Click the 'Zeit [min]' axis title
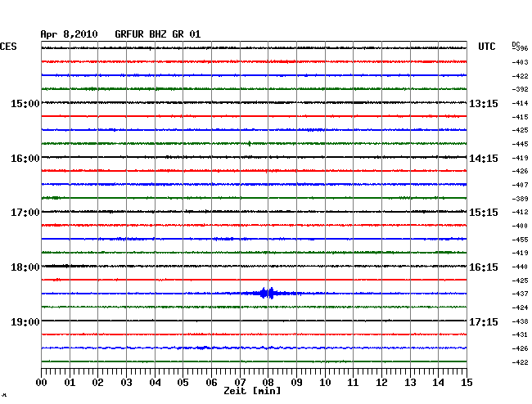Screen dimensions: 532x404 pyautogui.click(x=252, y=391)
